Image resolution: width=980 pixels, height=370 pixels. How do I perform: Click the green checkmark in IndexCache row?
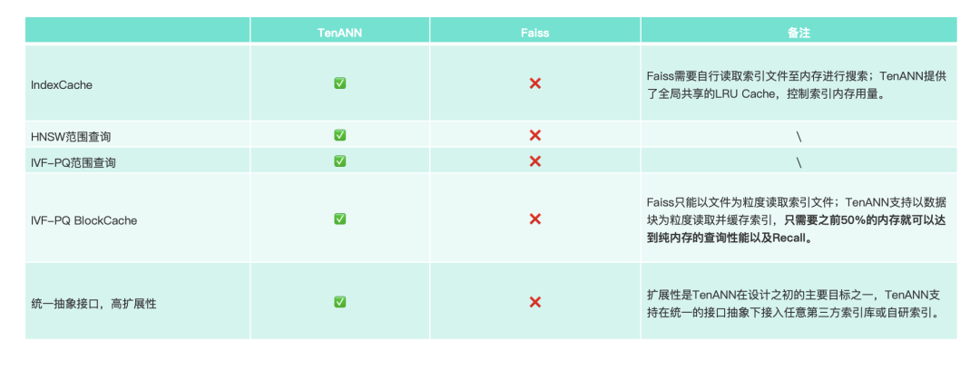pos(339,83)
